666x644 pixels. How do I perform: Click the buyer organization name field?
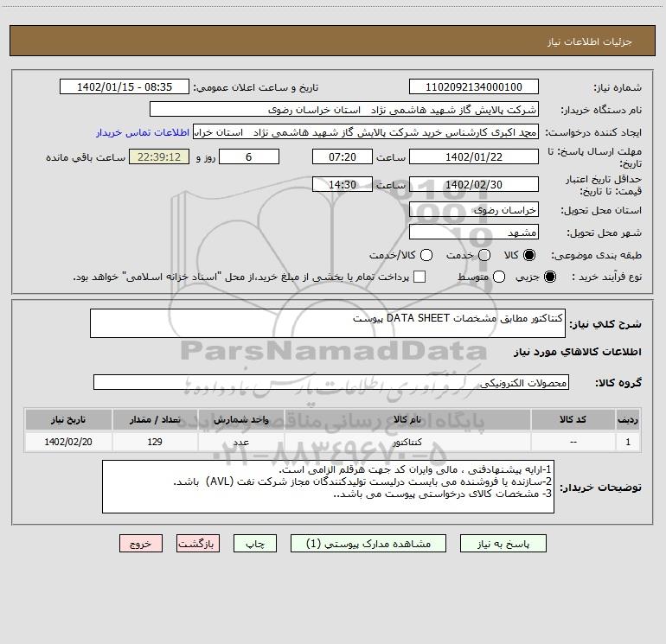[x=344, y=110]
